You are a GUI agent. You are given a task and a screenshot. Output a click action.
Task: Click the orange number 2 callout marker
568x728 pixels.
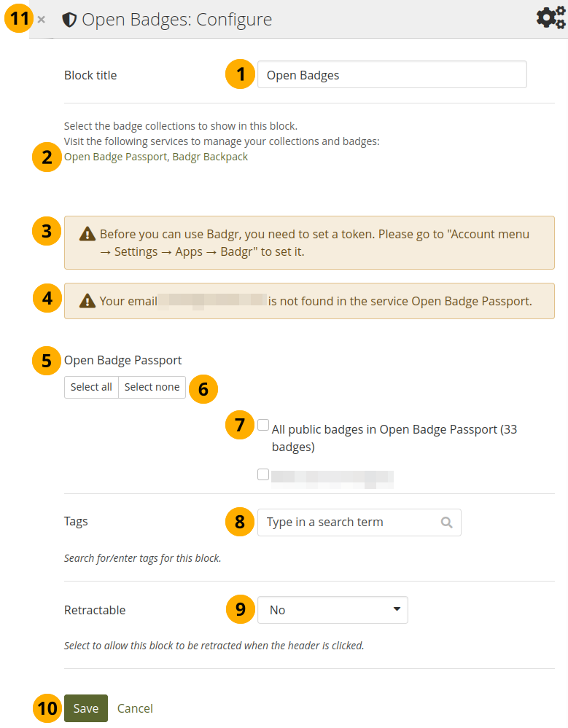coord(47,157)
